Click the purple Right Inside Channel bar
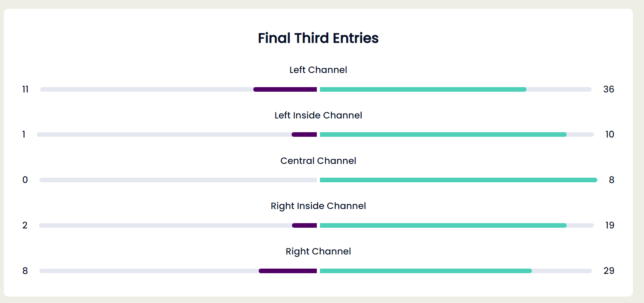 (304, 225)
